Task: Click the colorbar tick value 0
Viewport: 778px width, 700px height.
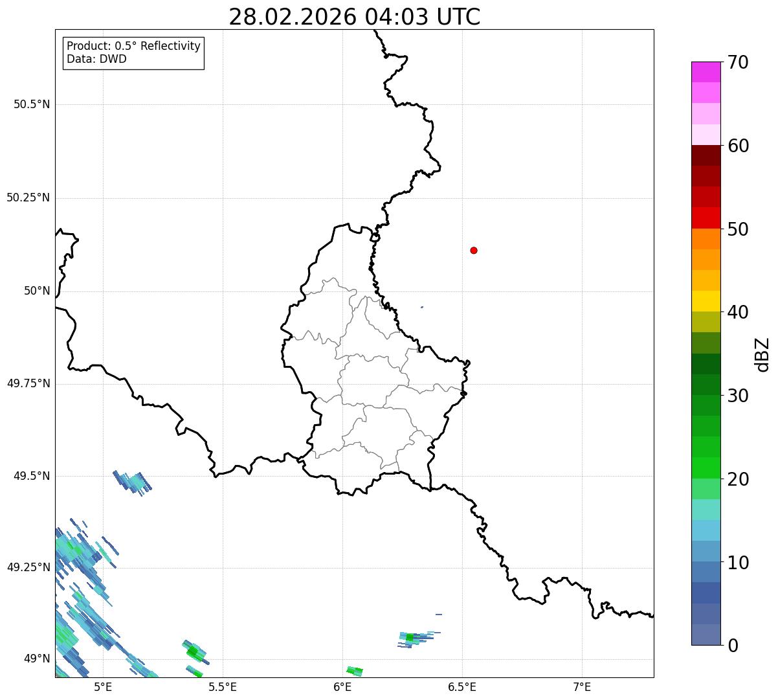Action: click(x=733, y=646)
